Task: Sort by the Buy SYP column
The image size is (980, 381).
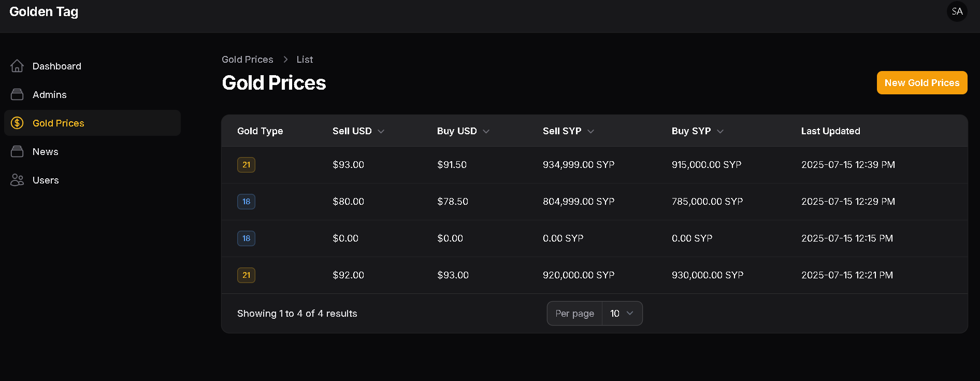Action: pos(697,131)
